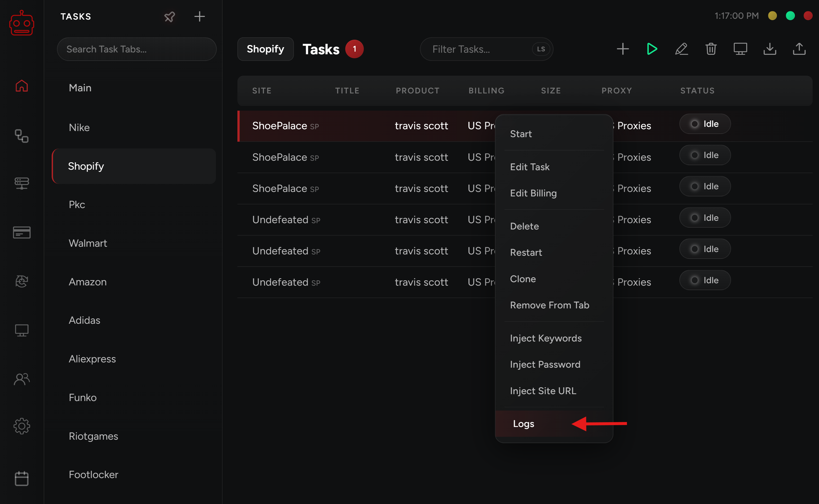Open the Footlocker task tab

pos(94,475)
